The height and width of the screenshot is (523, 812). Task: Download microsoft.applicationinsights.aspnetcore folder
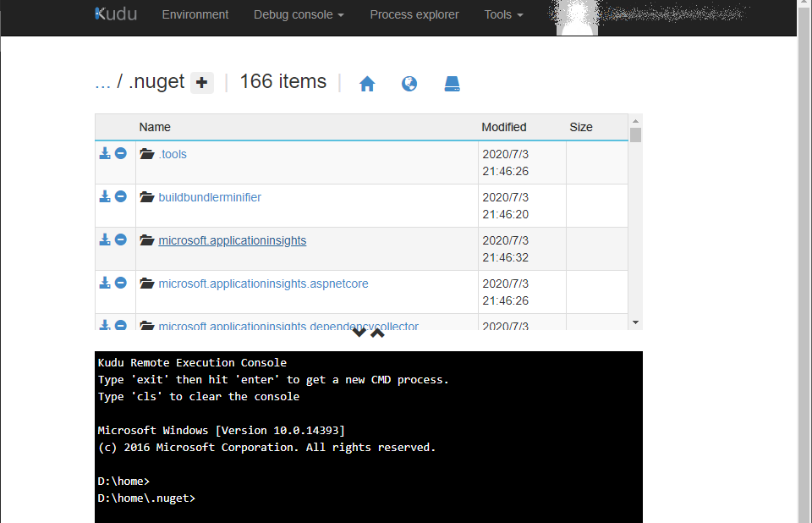105,283
